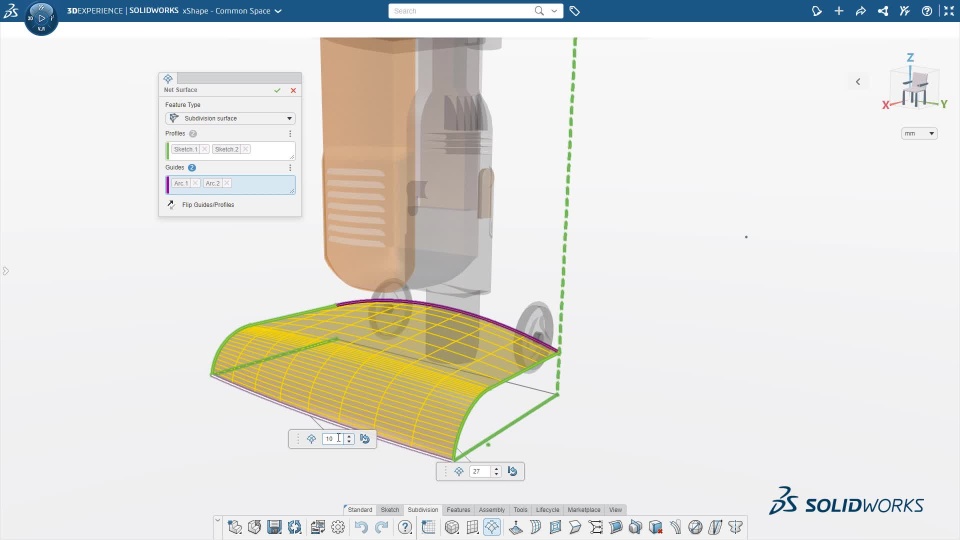Click Flip Guides/Profiles
Viewport: 960px width, 540px height.
pyautogui.click(x=208, y=204)
